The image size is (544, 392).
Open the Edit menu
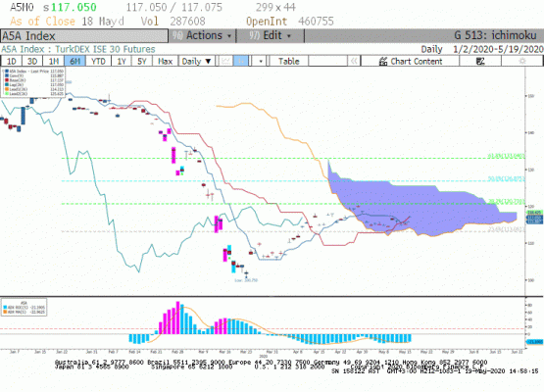coord(271,35)
